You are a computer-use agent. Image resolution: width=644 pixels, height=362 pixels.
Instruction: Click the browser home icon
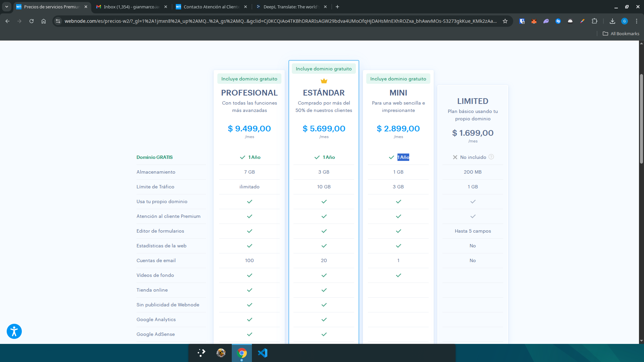click(44, 21)
